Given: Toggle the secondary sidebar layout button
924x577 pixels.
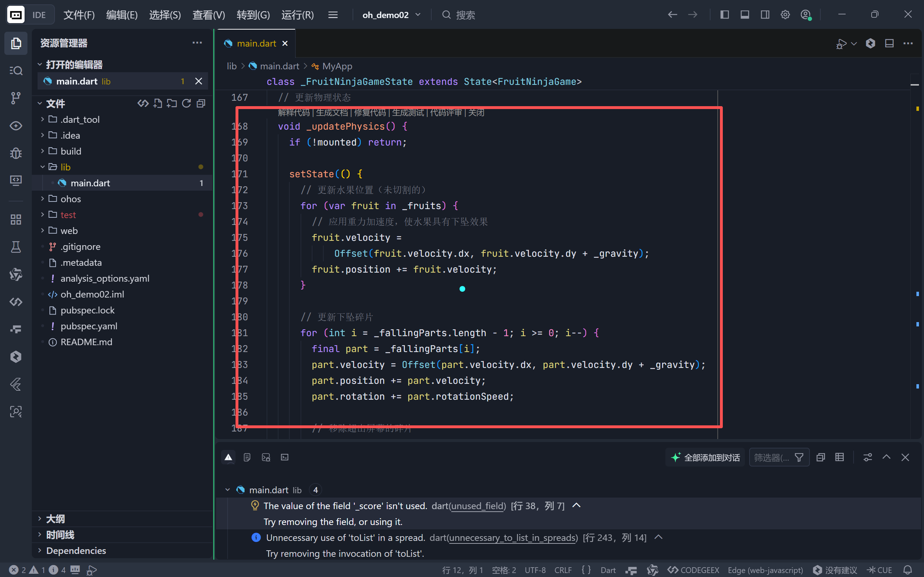Looking at the screenshot, I should [765, 15].
